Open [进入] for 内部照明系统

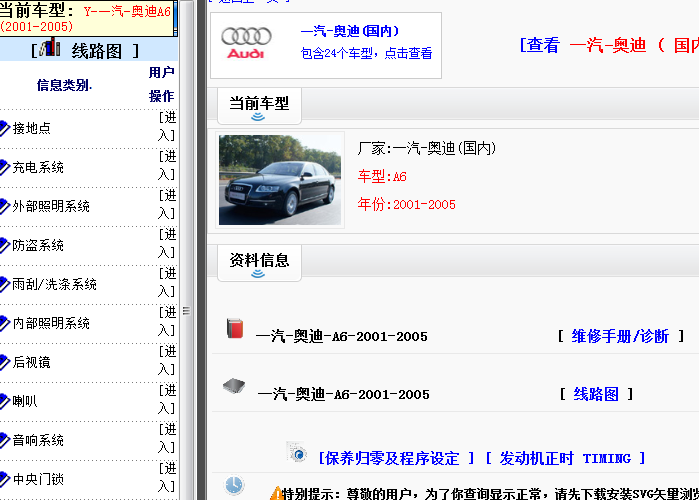tap(167, 321)
